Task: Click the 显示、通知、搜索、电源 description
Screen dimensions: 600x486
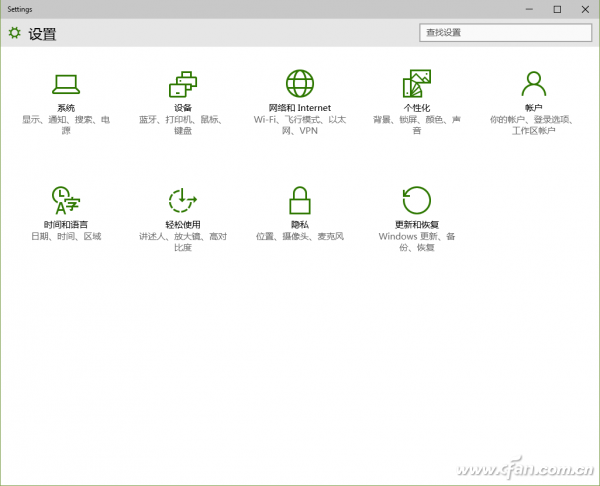Action: coord(66,125)
